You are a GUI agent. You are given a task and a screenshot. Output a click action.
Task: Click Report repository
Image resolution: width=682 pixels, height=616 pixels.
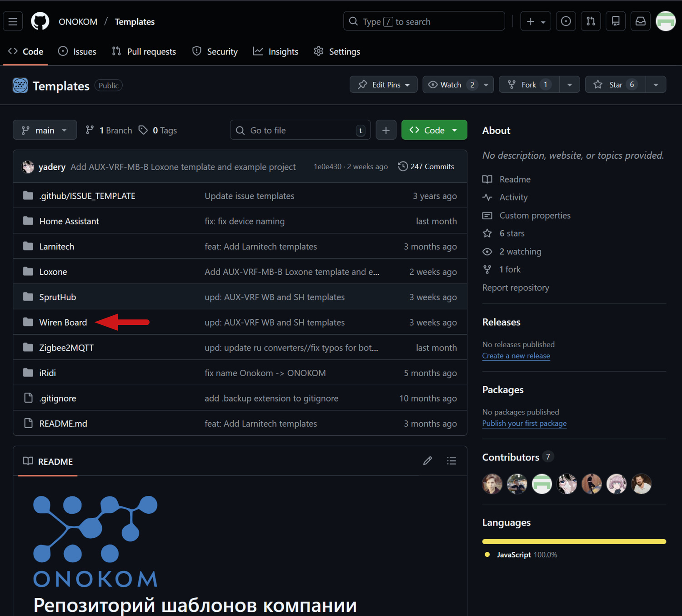click(x=516, y=288)
